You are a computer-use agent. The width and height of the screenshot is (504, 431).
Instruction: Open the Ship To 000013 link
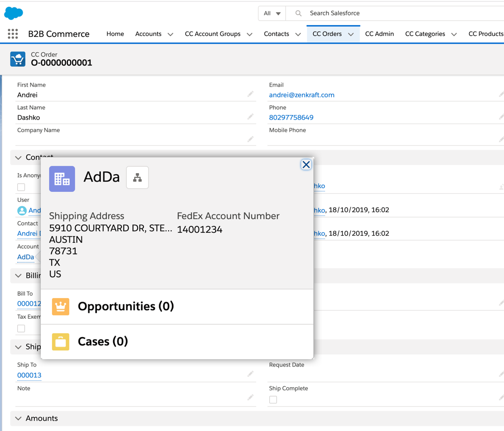(x=29, y=375)
